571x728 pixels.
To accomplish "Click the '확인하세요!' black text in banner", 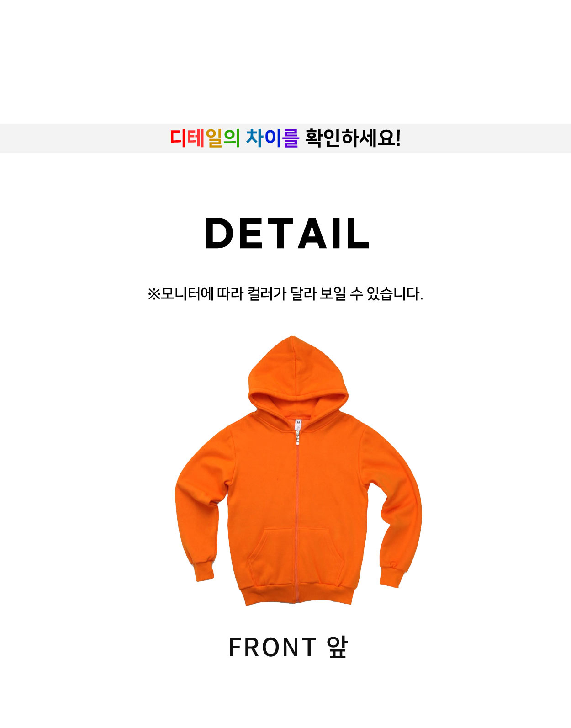I will coord(353,138).
